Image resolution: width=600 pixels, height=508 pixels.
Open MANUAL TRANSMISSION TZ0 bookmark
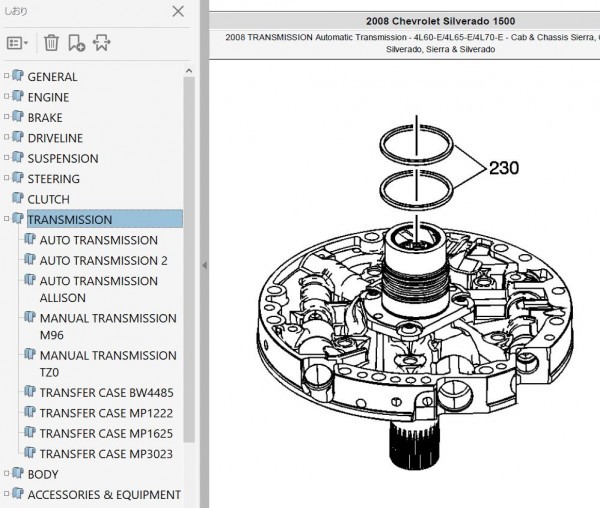(x=108, y=363)
